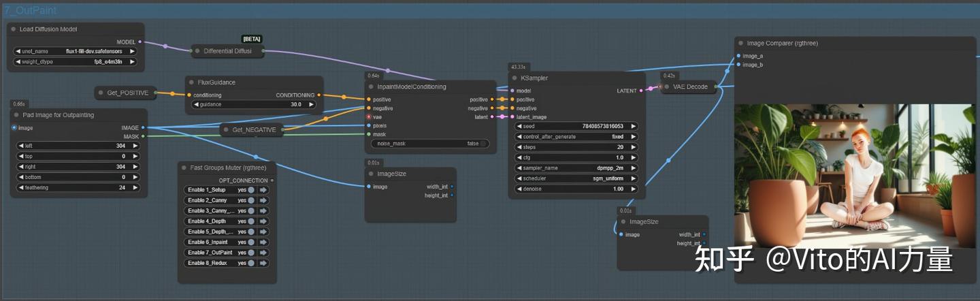Screen dimensions: 980x301
Task: Click the Differential Diffusion node collapse dot
Action: (x=197, y=51)
